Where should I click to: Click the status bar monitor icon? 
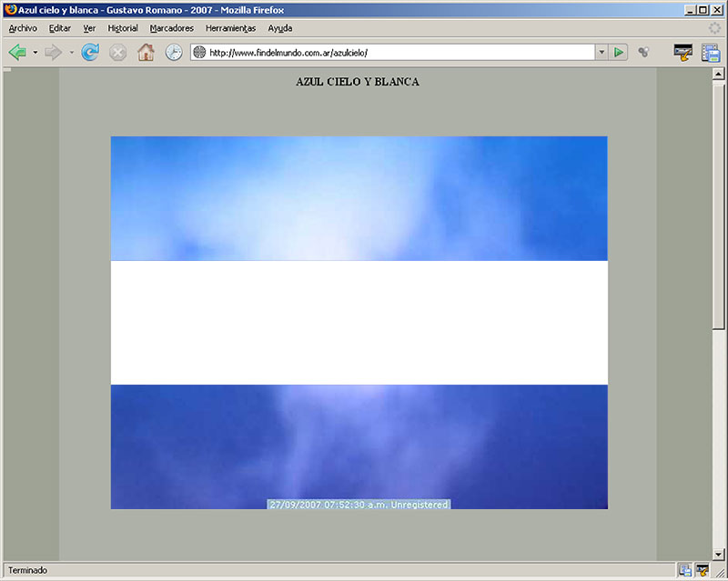click(684, 570)
